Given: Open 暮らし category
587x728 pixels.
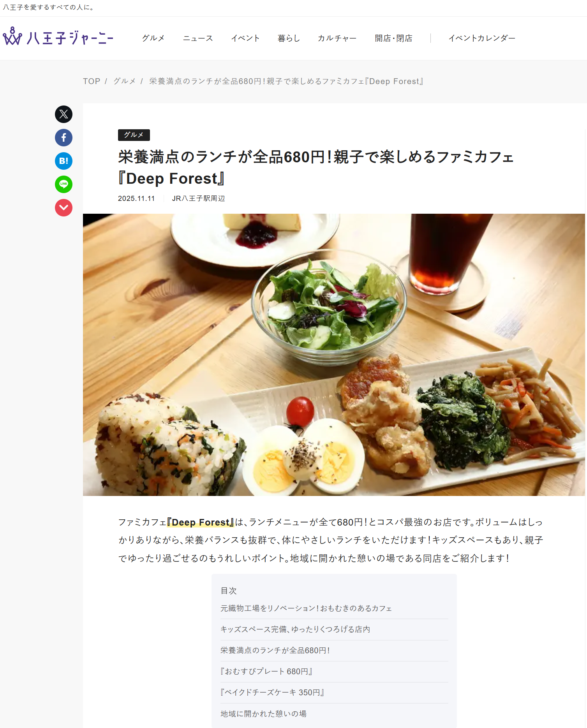Looking at the screenshot, I should [x=289, y=38].
